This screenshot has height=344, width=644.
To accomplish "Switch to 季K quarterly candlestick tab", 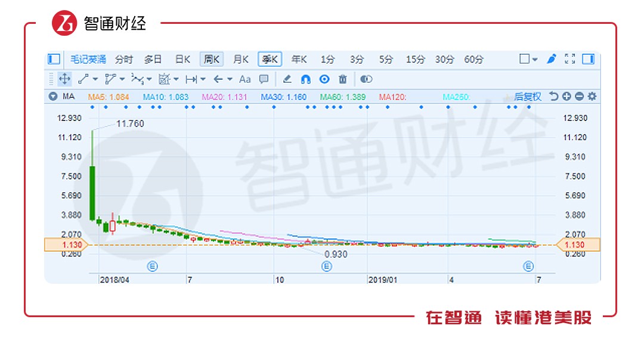I will pyautogui.click(x=270, y=60).
